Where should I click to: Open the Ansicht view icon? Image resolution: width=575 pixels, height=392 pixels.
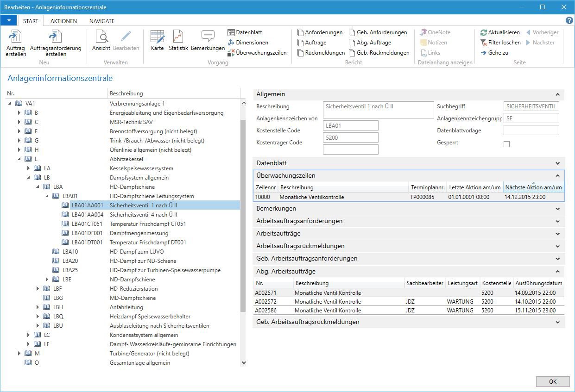(x=101, y=37)
